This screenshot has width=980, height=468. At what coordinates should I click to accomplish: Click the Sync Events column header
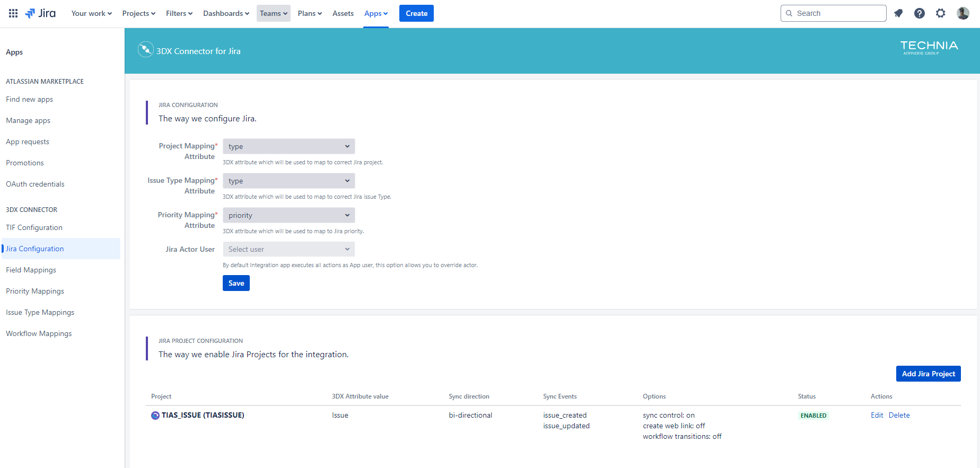coord(559,396)
